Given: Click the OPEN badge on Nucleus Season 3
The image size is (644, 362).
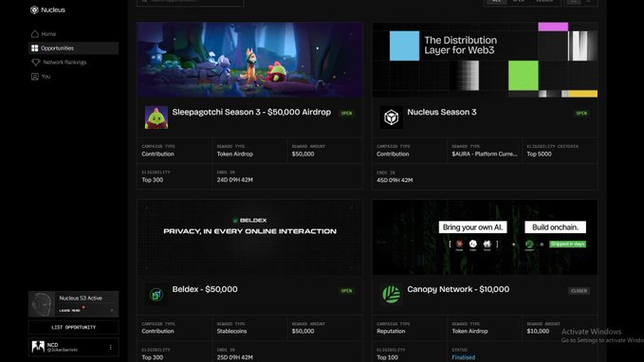Looking at the screenshot, I should [x=581, y=114].
